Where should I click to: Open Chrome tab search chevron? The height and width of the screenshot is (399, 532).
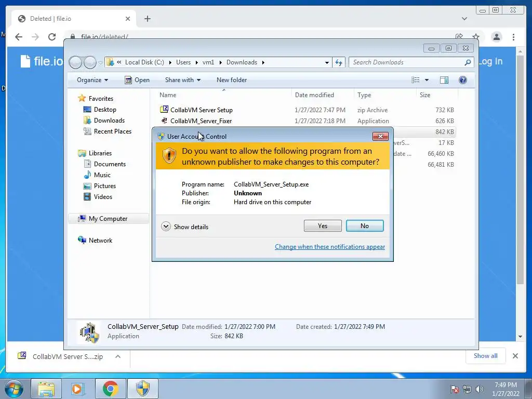tap(464, 19)
